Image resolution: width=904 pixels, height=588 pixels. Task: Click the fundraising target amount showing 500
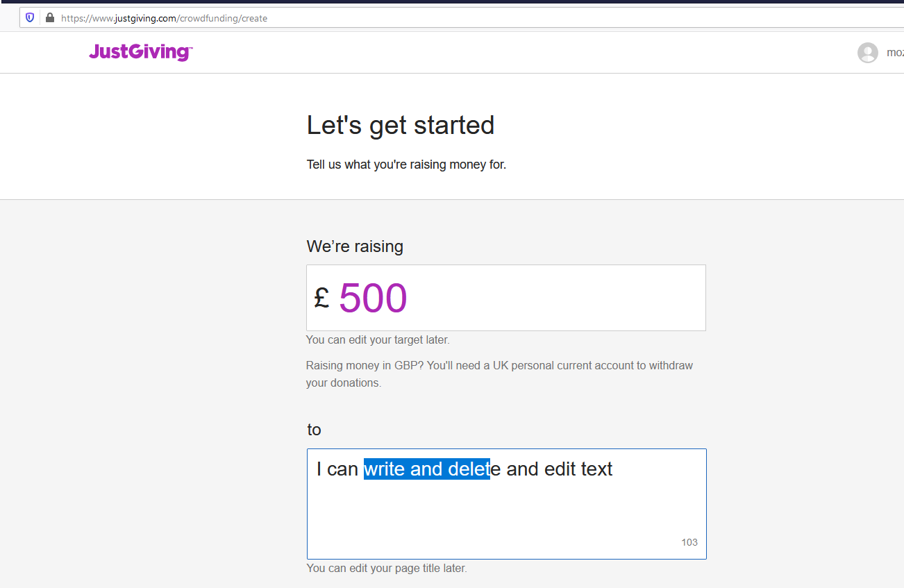373,297
